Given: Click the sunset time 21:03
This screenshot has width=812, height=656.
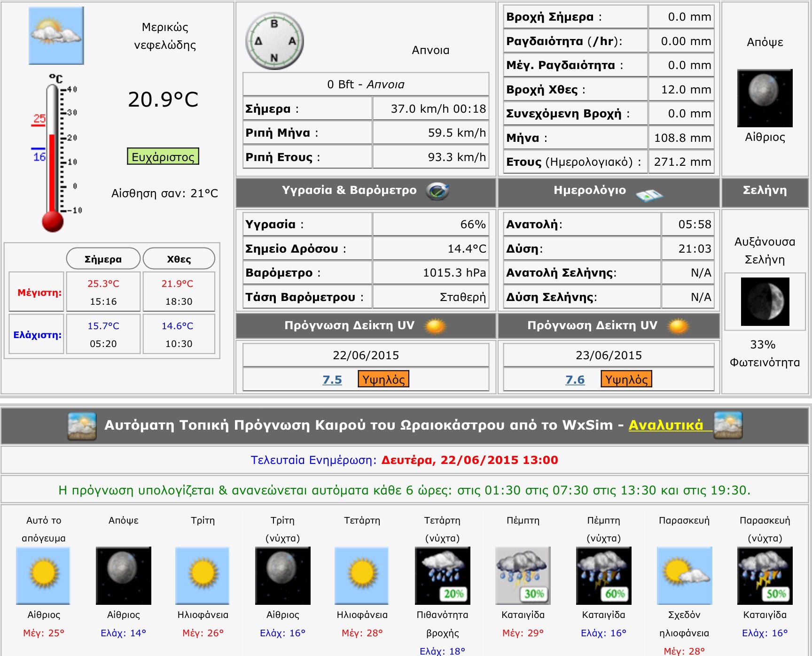Looking at the screenshot, I should pos(695,249).
